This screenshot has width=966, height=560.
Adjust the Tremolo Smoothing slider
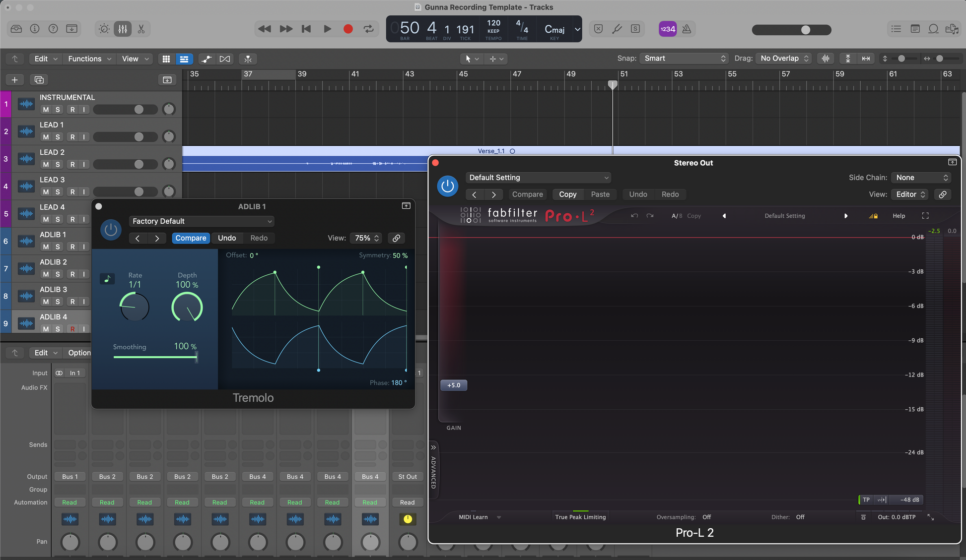196,357
